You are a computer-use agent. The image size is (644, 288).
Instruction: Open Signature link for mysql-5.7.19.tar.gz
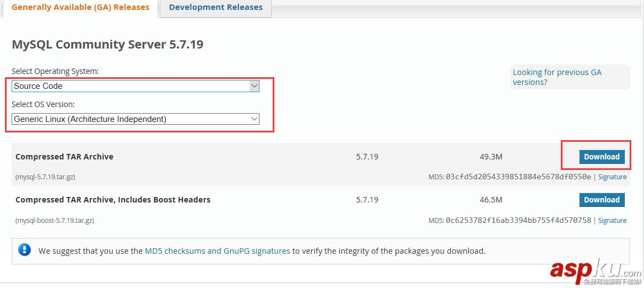click(612, 177)
